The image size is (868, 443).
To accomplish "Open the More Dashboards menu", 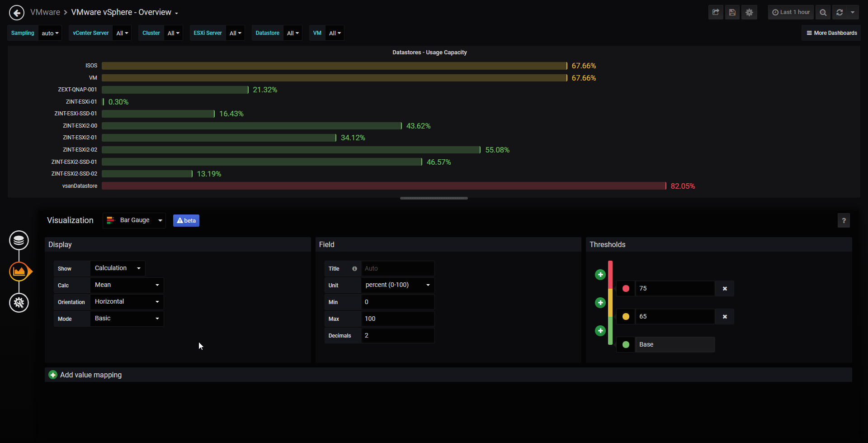I will pos(831,33).
